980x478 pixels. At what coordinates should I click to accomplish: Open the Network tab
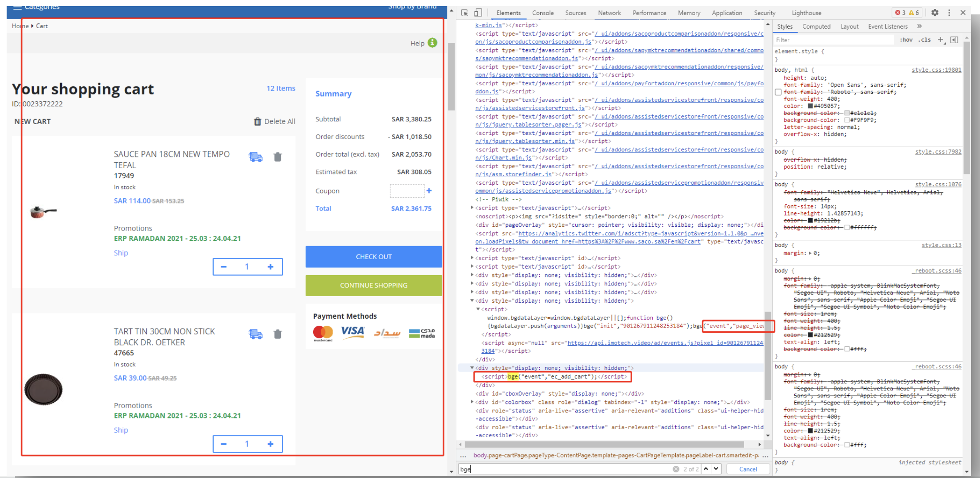tap(609, 13)
